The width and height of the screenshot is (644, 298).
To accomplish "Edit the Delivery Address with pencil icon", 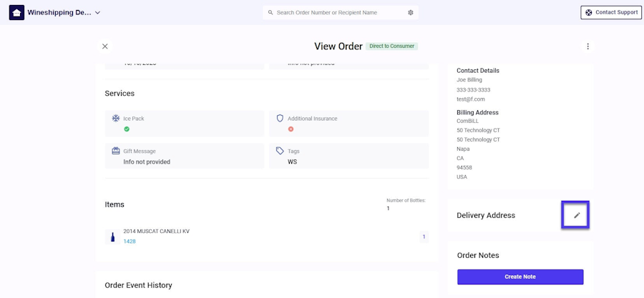I will (577, 215).
